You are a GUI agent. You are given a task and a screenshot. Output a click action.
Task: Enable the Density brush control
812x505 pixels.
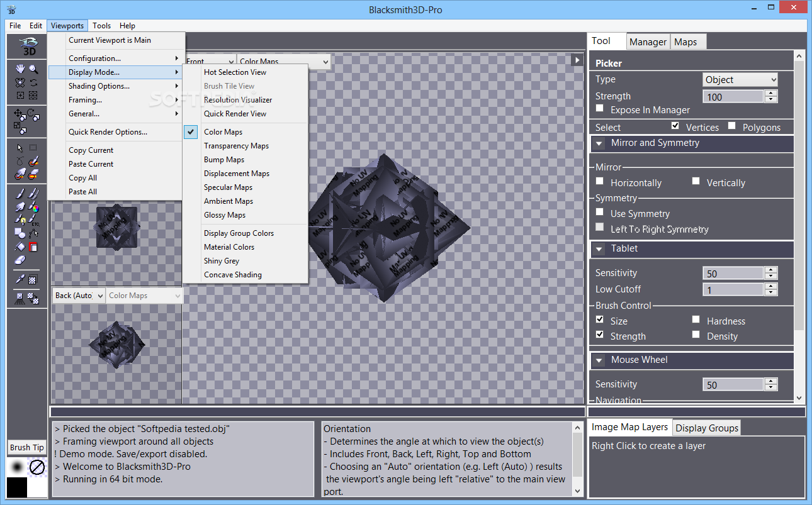[x=696, y=335]
